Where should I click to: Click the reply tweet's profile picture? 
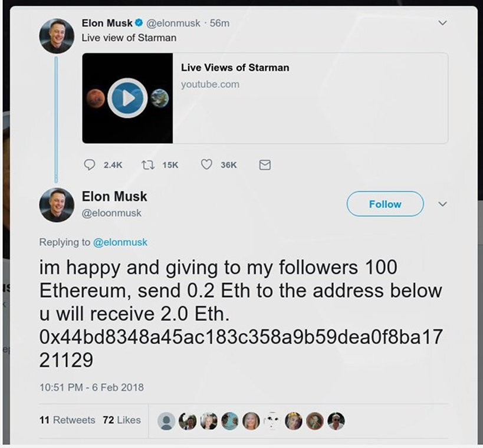pos(57,206)
